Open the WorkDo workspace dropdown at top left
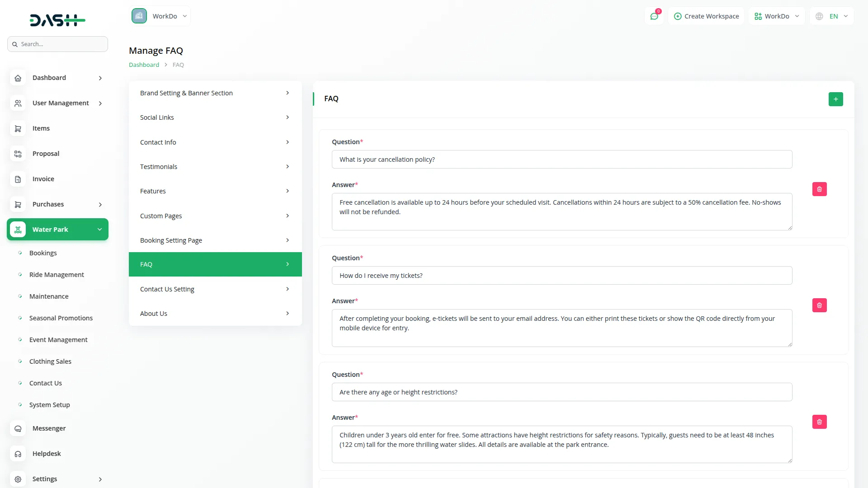The width and height of the screenshot is (868, 488). [x=160, y=16]
